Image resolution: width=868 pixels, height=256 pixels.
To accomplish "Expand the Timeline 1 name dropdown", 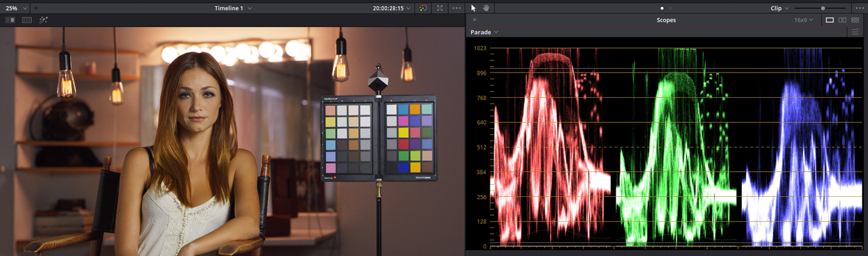I will click(233, 8).
